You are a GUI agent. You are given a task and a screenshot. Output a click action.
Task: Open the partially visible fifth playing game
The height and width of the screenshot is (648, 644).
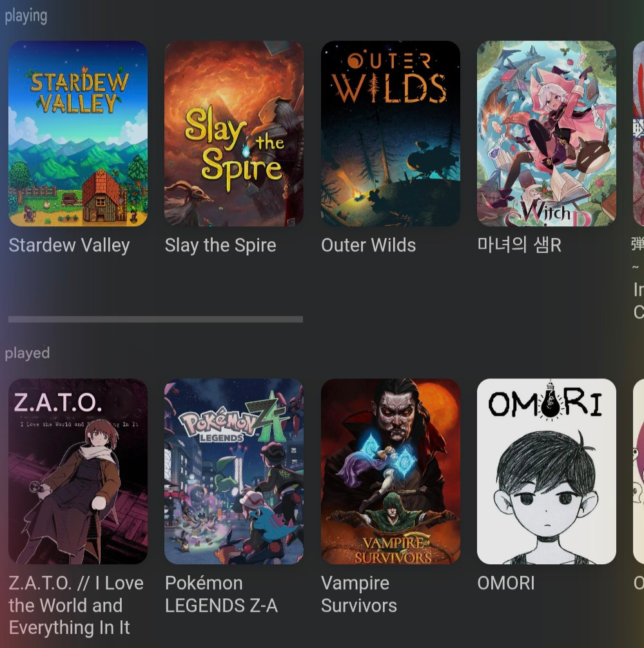(638, 133)
